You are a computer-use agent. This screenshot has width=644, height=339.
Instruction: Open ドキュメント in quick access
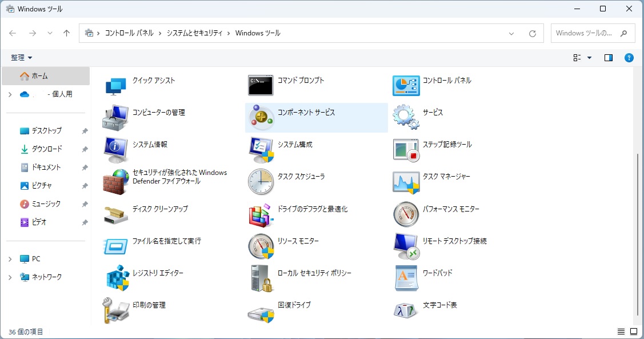click(40, 167)
